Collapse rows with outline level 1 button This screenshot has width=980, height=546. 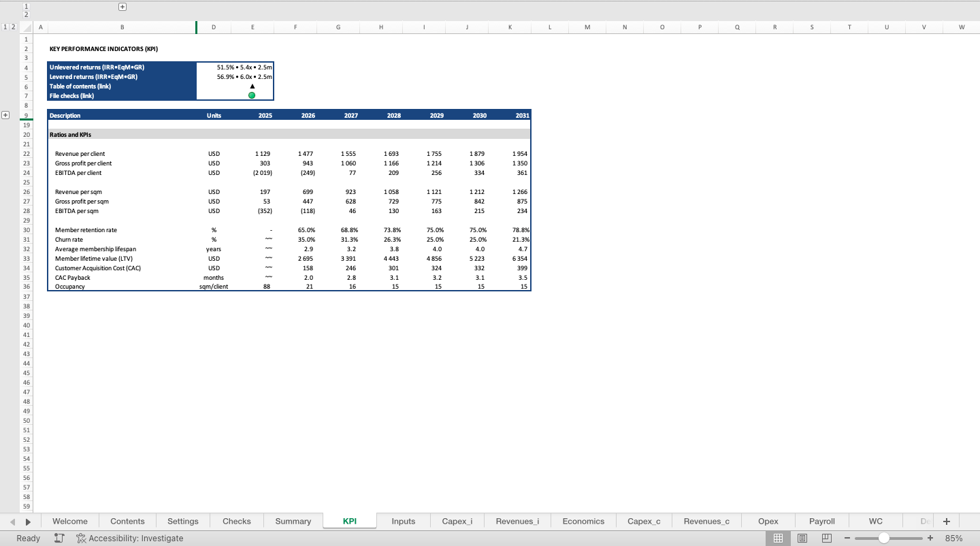(5, 27)
